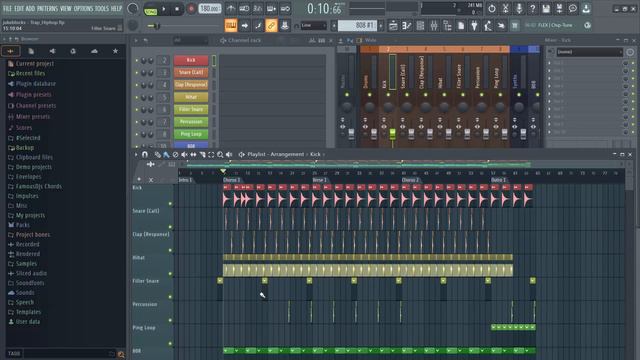Toggle Song/Pattern mode button
Screen dimensions: 640x360
click(151, 9)
